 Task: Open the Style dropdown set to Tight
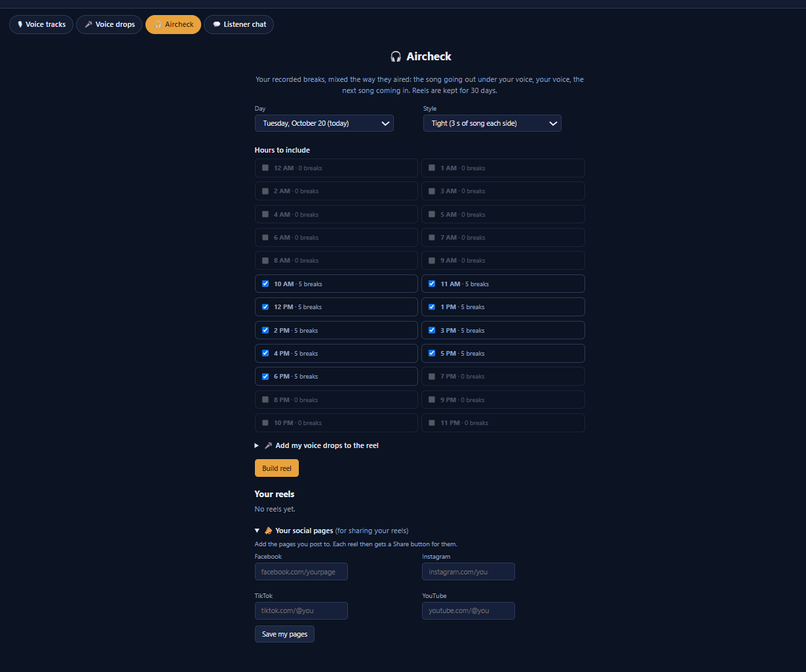[x=492, y=123]
